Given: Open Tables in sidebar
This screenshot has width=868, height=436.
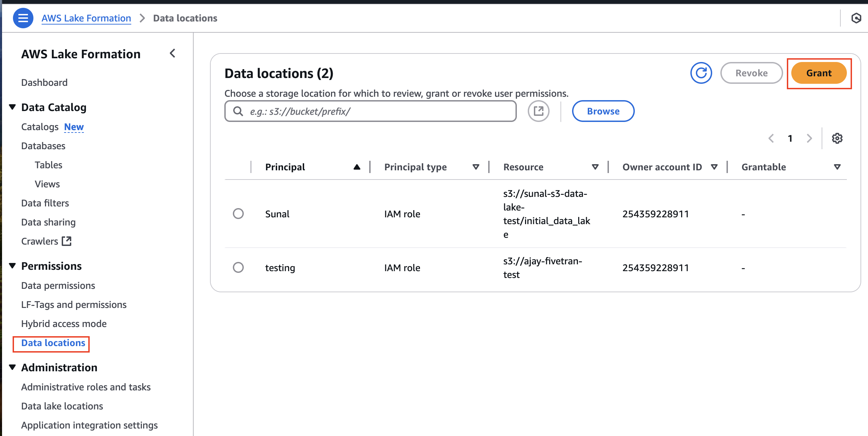Looking at the screenshot, I should pos(48,165).
